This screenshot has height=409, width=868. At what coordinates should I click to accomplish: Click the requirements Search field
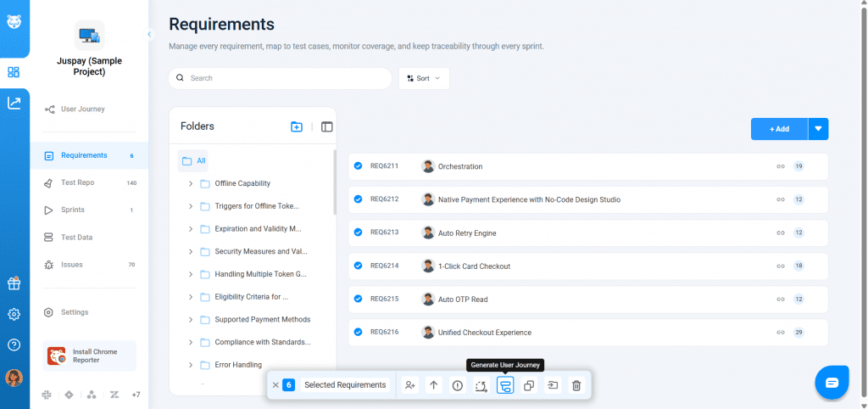[x=280, y=78]
